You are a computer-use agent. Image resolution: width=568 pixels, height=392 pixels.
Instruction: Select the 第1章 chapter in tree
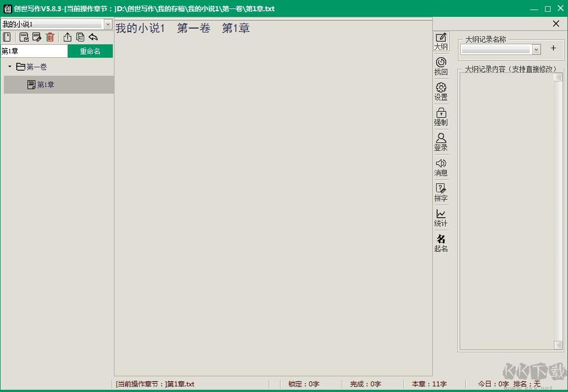point(45,85)
